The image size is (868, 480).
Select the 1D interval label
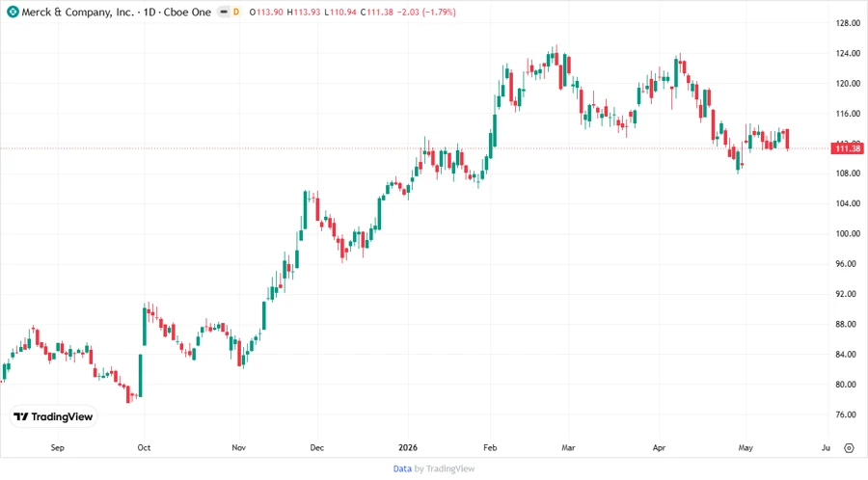[x=149, y=13]
